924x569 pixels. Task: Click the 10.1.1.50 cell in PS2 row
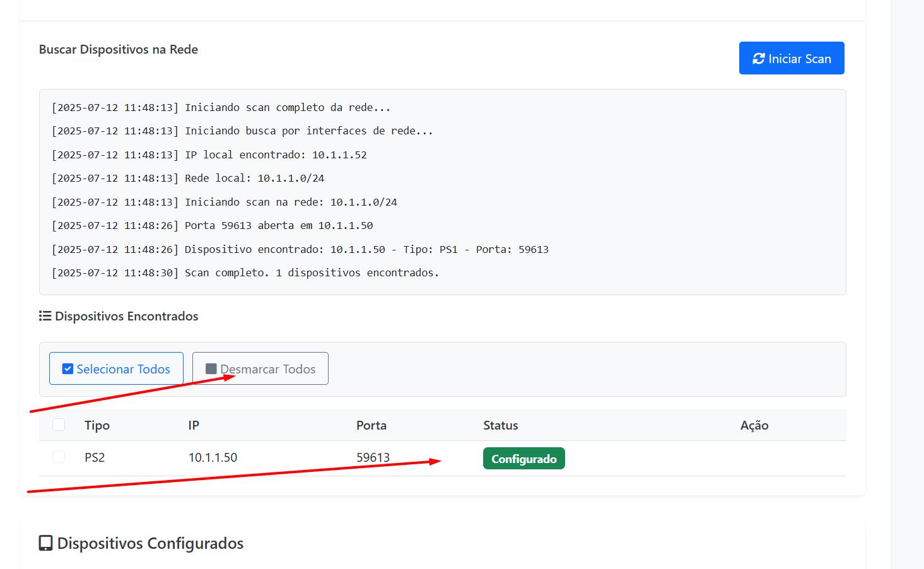[213, 457]
